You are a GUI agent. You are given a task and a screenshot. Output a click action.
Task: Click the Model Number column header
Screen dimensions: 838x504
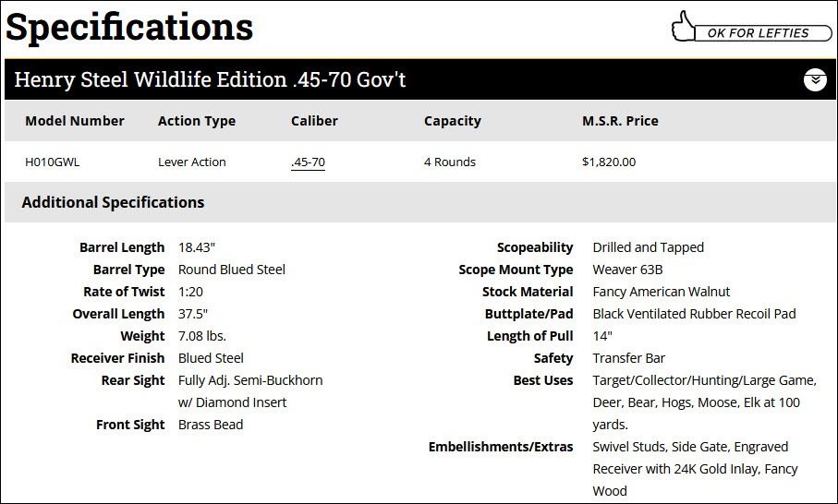tap(75, 121)
